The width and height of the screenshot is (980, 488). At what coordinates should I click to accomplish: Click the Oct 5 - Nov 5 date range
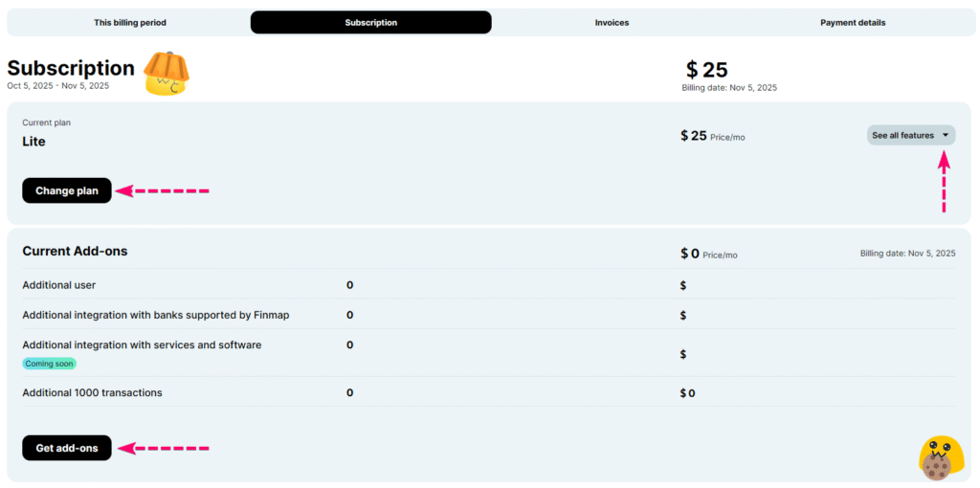[x=57, y=86]
